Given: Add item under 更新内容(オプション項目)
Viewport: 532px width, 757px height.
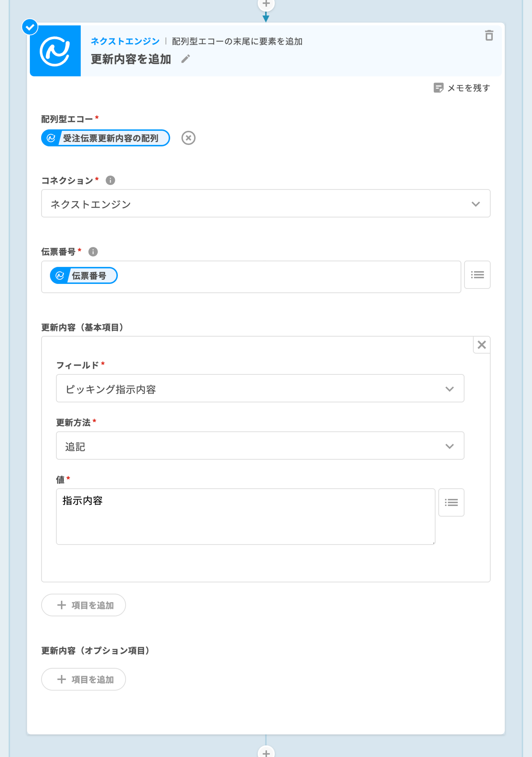Looking at the screenshot, I should 83,679.
